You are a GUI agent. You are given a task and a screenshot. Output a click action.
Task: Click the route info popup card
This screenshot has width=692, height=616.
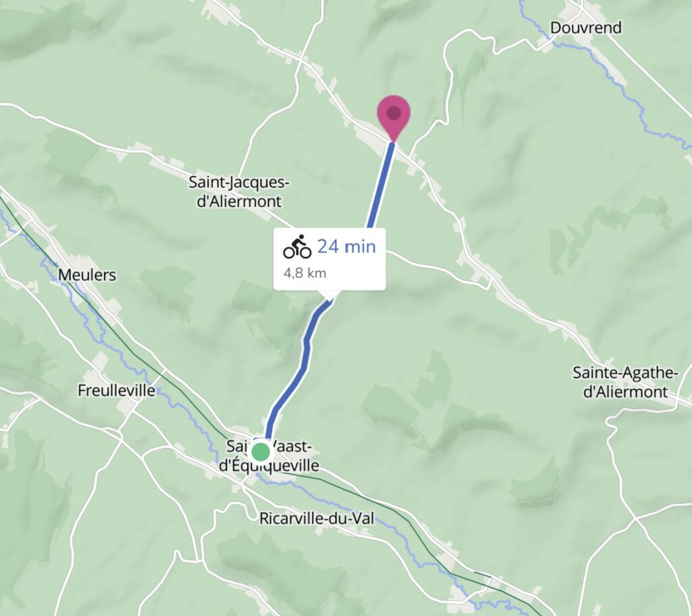point(330,259)
